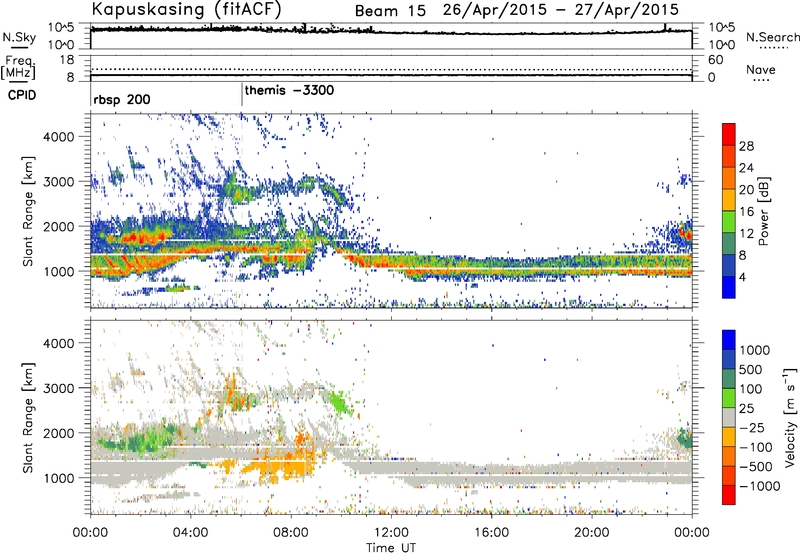Click the '26/Apr/2015 – 27/Apr/2015' date range

tap(561, 10)
